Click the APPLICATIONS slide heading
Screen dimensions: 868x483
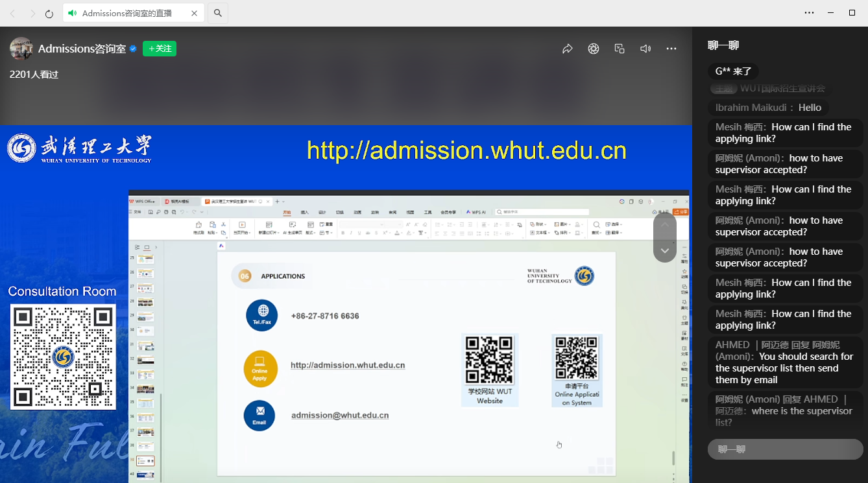click(283, 276)
